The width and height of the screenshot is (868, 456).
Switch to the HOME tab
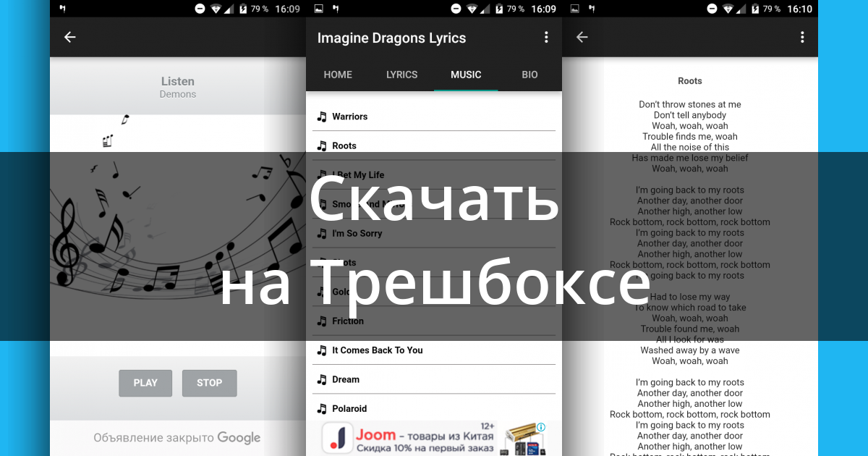click(x=338, y=75)
